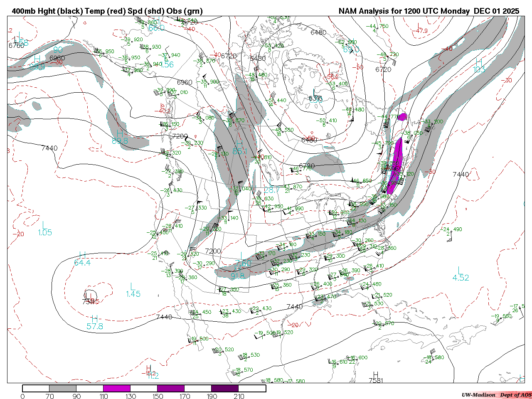Click the cyan wind speed maximum "103"

479,69
